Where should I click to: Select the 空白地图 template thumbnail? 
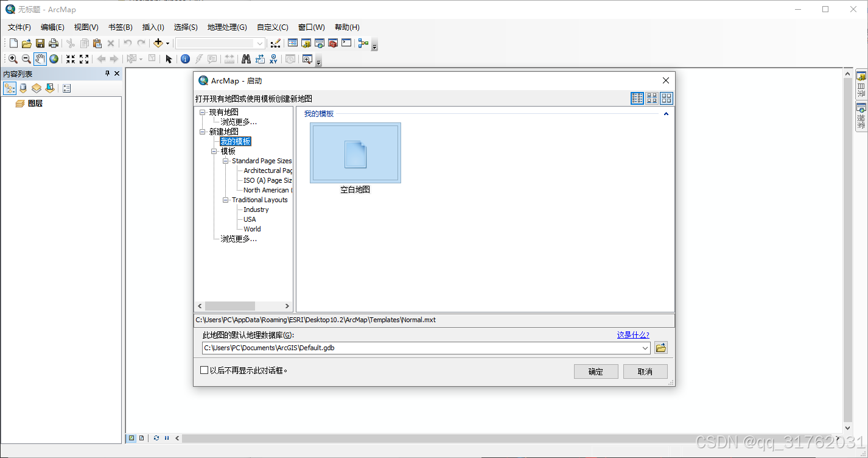pos(355,153)
